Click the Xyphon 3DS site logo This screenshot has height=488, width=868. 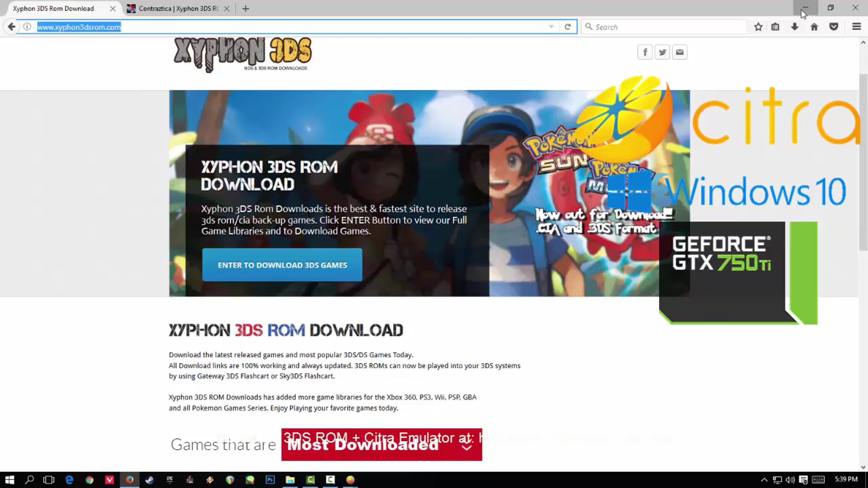[242, 54]
